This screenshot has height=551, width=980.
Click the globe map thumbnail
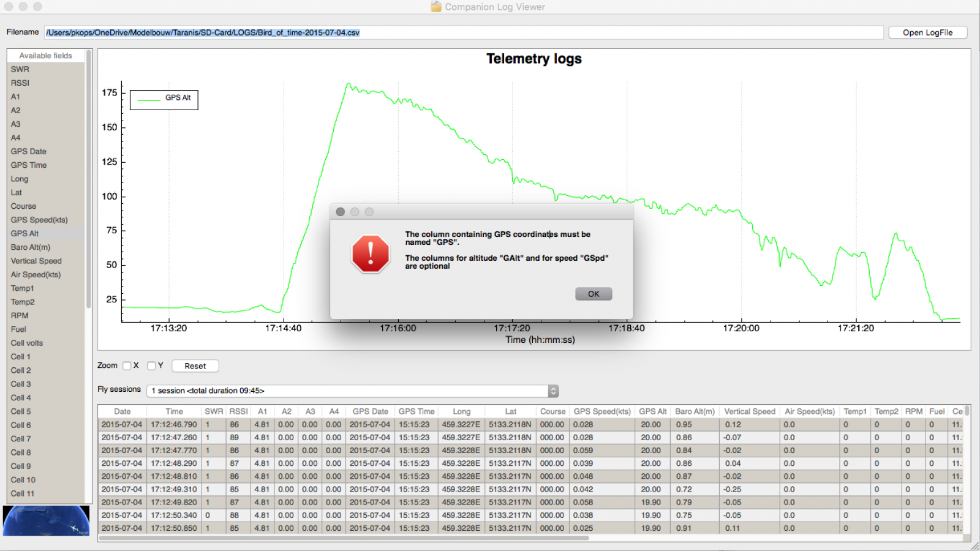pyautogui.click(x=46, y=520)
